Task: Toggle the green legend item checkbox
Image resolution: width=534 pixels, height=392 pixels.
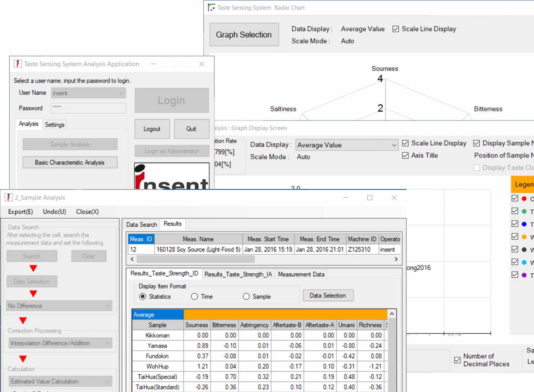Action: (515, 212)
